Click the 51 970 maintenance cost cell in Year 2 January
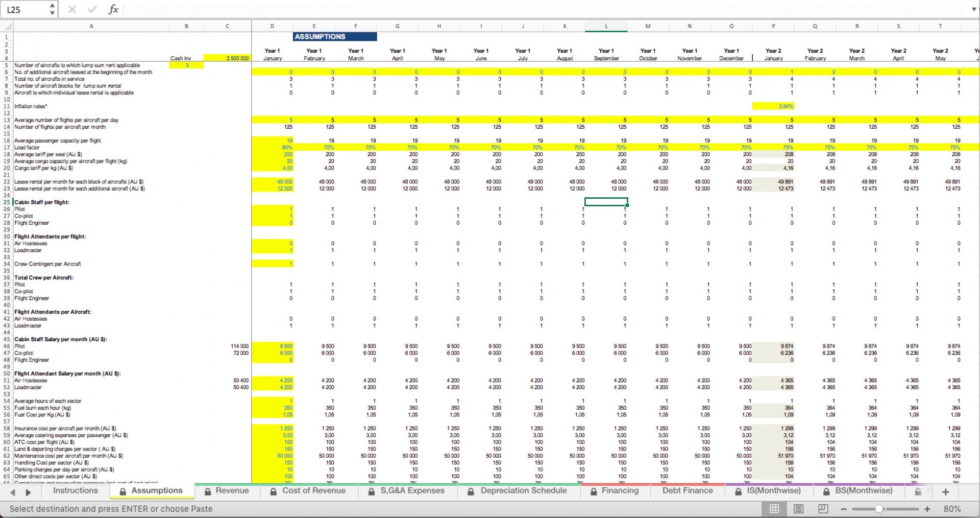The height and width of the screenshot is (518, 980). coord(773,456)
